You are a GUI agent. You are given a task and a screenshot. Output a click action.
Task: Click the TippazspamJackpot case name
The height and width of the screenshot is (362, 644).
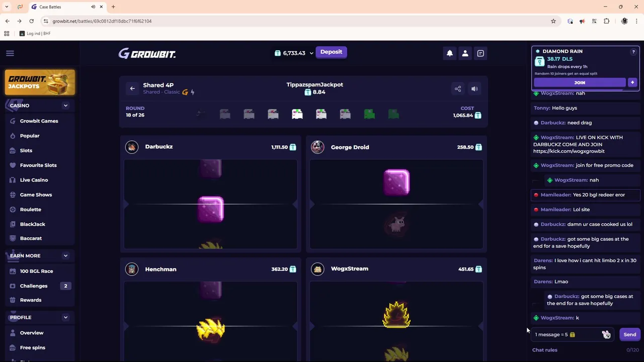(x=314, y=84)
